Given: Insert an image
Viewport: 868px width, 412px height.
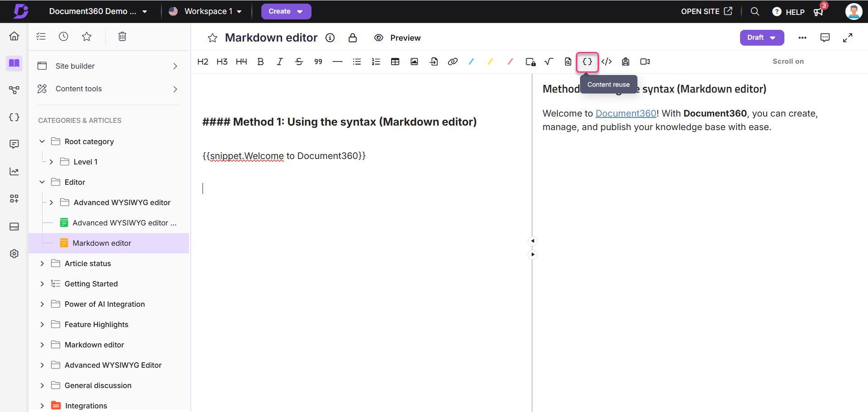Looking at the screenshot, I should point(414,61).
